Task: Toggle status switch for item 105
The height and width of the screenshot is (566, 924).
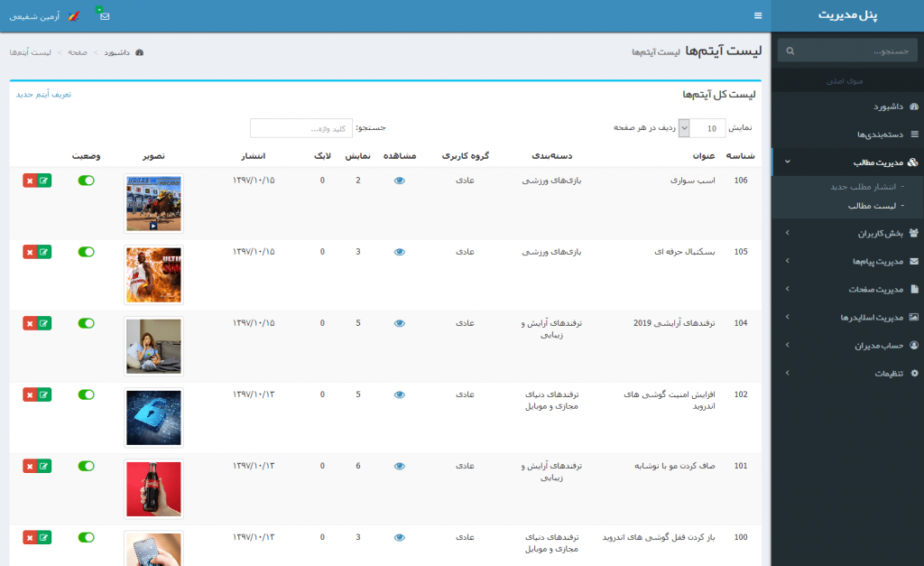Action: tap(86, 252)
